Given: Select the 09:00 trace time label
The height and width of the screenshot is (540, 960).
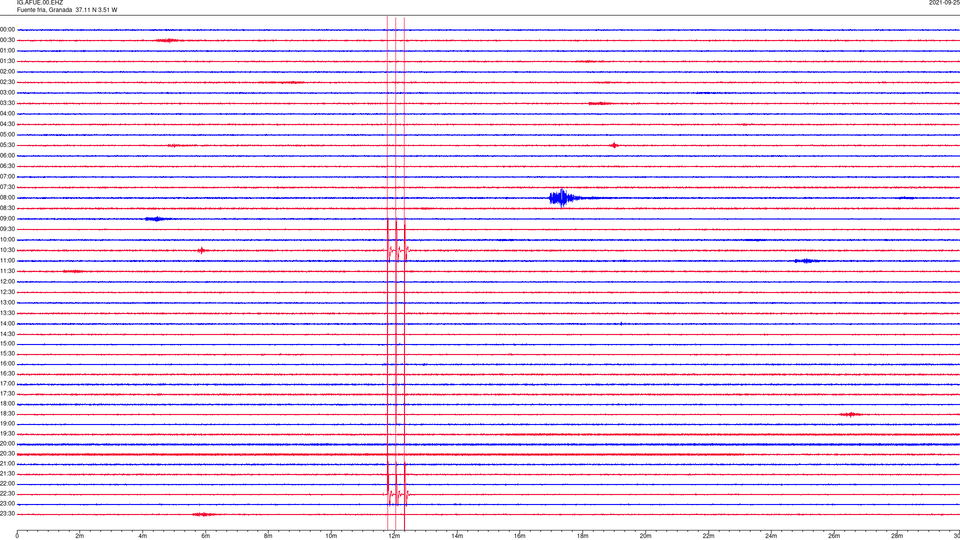Looking at the screenshot, I should click(7, 219).
